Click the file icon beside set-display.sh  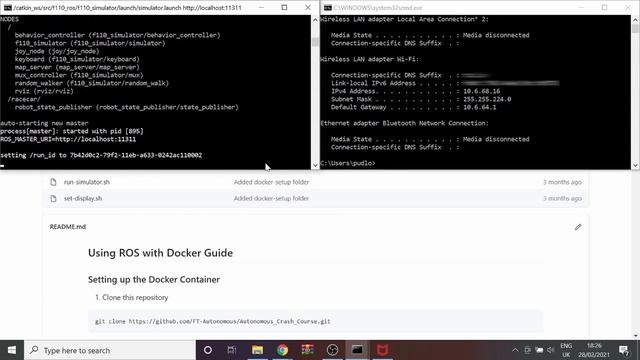(x=53, y=198)
